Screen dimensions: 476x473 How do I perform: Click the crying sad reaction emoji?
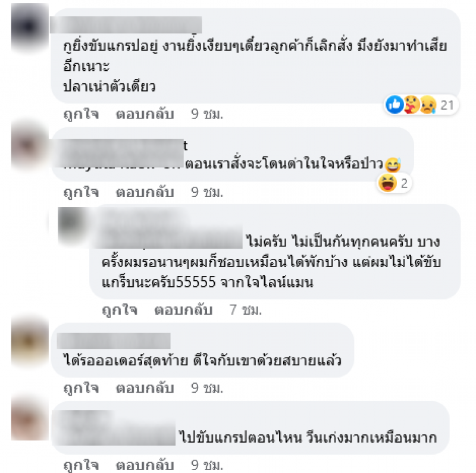[428, 105]
